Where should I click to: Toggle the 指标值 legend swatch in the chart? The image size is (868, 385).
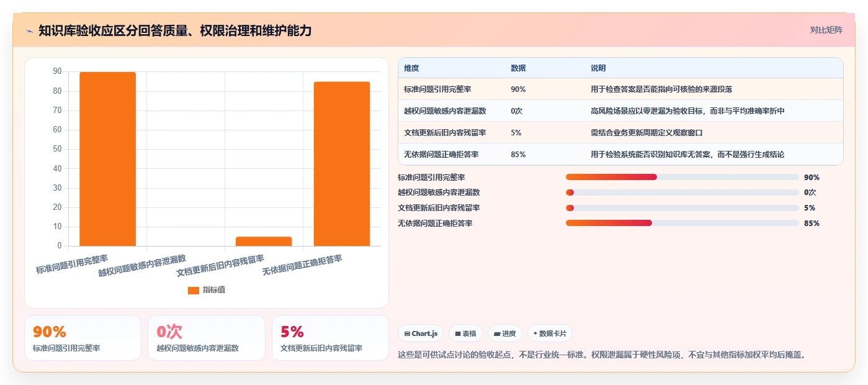194,290
